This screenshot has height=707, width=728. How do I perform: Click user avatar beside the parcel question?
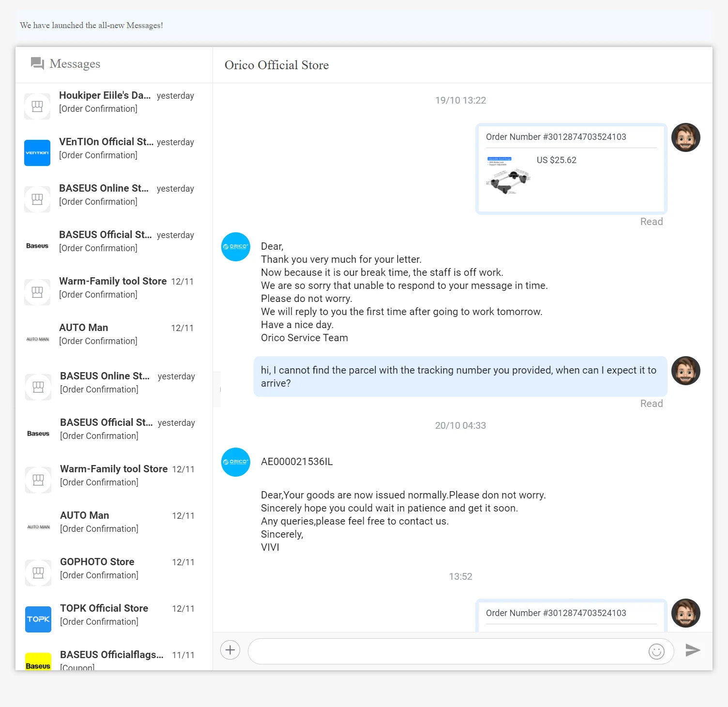[x=686, y=371]
